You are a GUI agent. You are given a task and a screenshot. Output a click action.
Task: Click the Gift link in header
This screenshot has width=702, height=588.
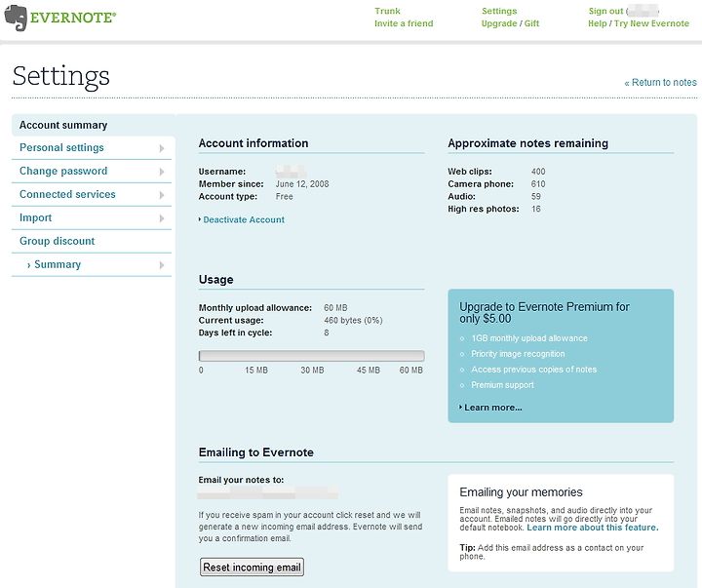pos(531,23)
